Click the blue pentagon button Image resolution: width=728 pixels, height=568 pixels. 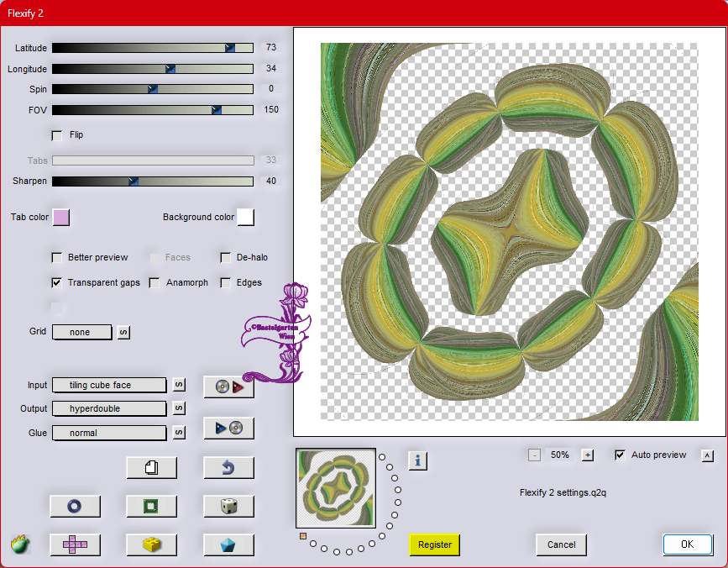click(228, 544)
